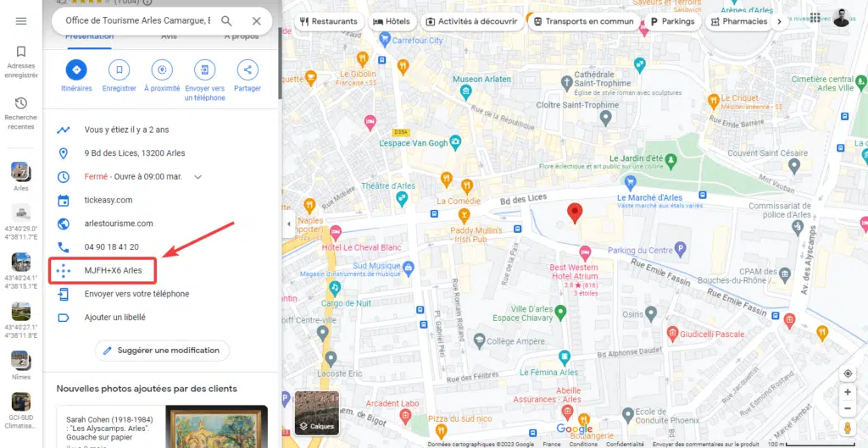Open Adresses enregistrées sidebar item
This screenshot has height=448, width=868.
(x=21, y=62)
